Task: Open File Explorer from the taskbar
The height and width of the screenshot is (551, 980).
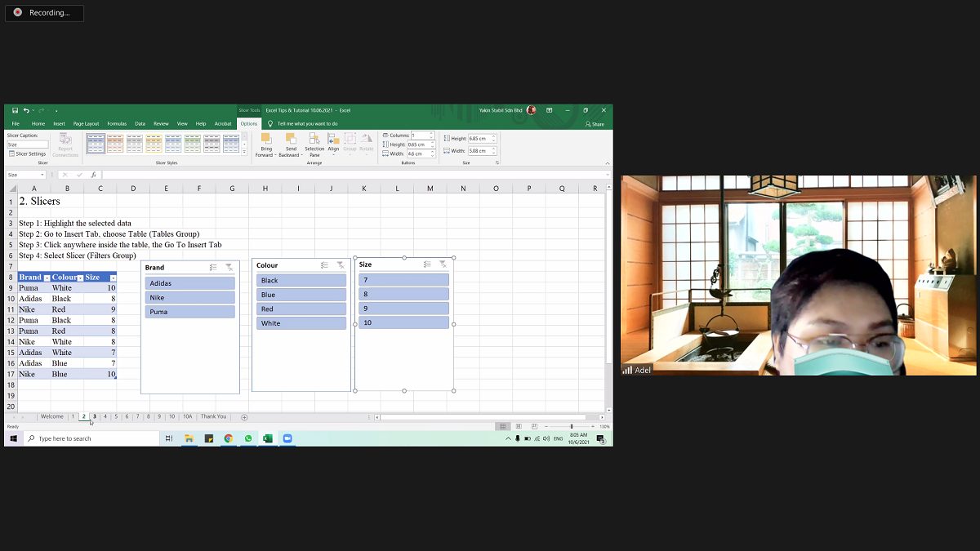Action: (x=189, y=438)
